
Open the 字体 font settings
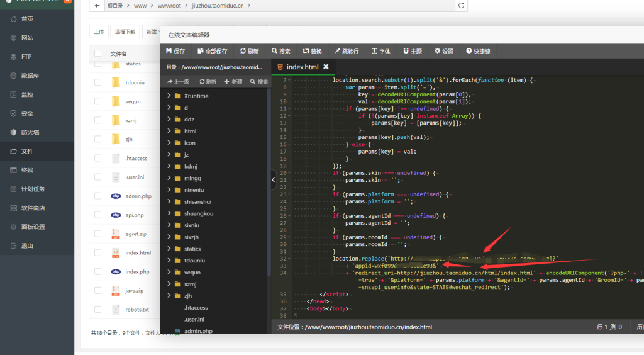381,51
